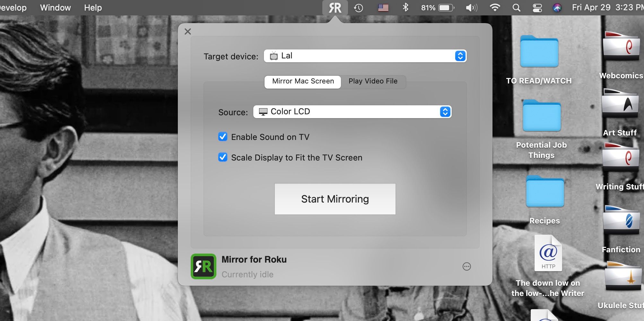Click the Time Machine clock icon

[359, 7]
